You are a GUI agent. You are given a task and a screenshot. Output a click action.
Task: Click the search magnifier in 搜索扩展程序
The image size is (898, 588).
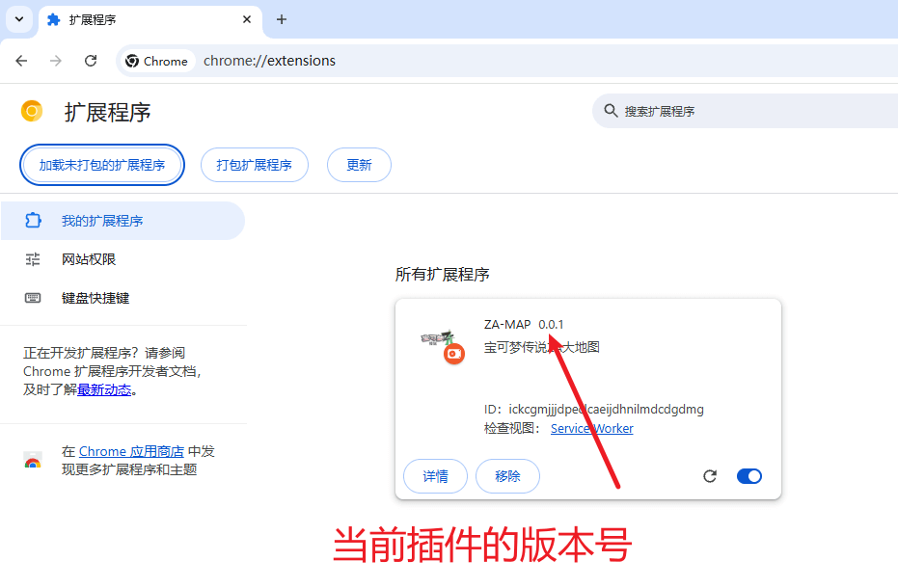(x=611, y=111)
